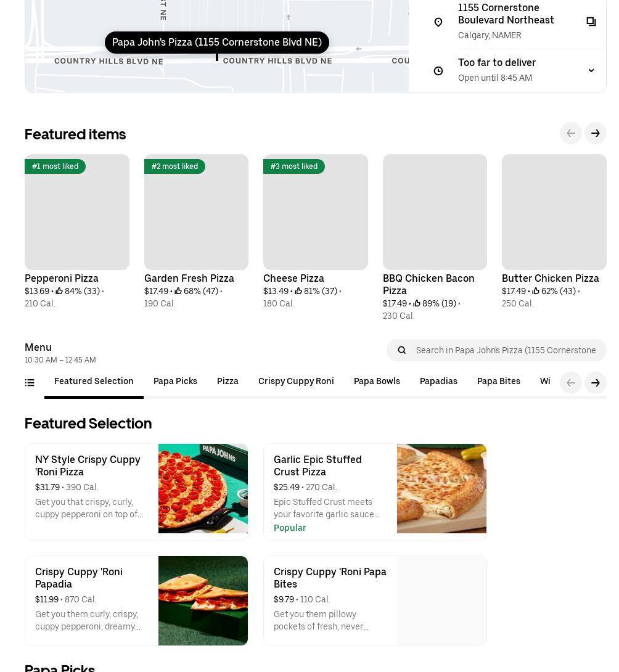
Task: Click the clock hours icon
Action: pyautogui.click(x=438, y=71)
